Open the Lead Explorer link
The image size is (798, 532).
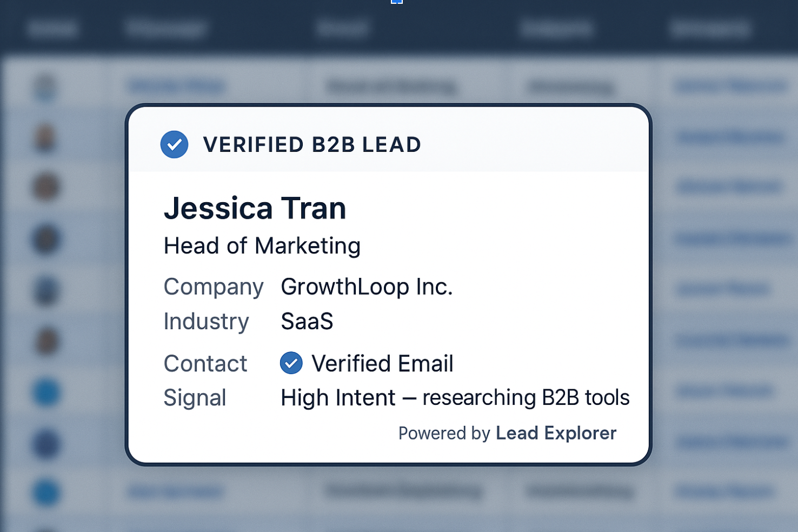coord(556,433)
